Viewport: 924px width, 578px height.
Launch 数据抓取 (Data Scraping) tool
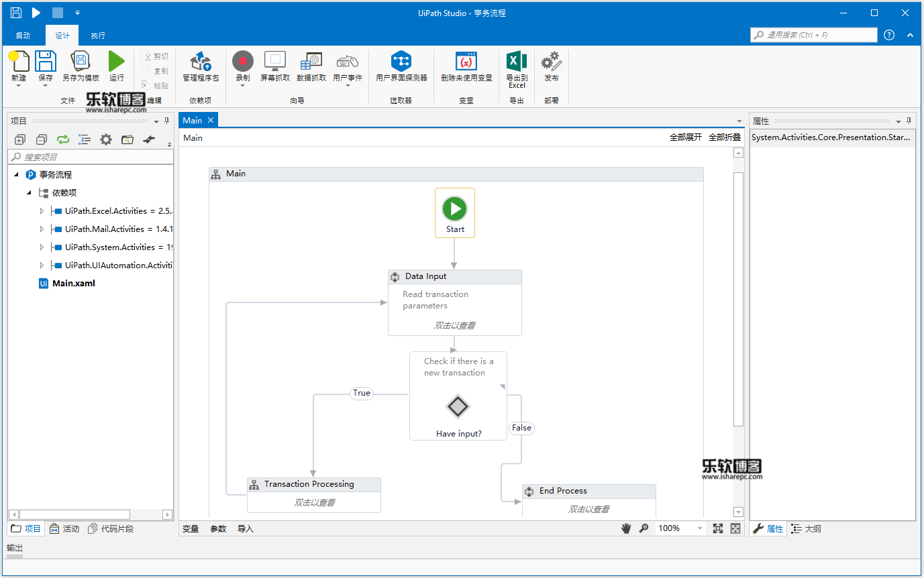point(311,62)
